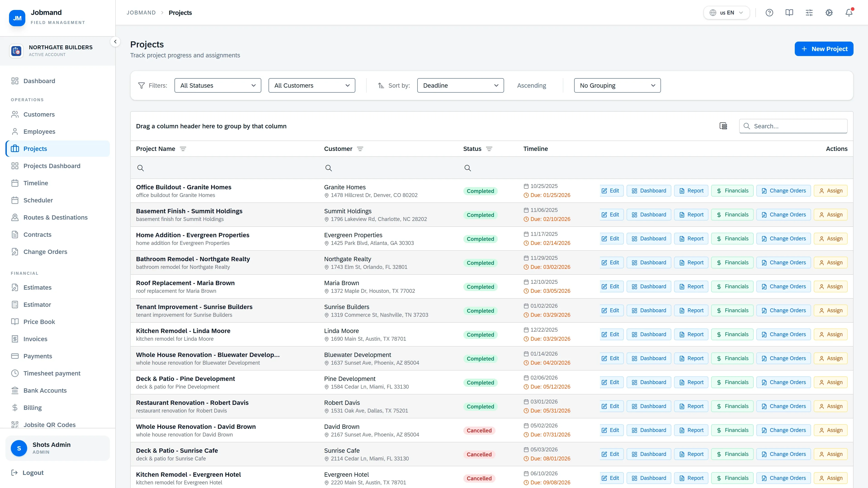Open Dashboard for Whole House Renovation - David Brown

point(649,430)
